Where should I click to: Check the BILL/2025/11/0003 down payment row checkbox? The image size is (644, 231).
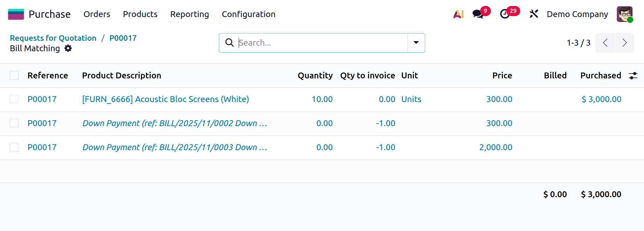[x=14, y=147]
